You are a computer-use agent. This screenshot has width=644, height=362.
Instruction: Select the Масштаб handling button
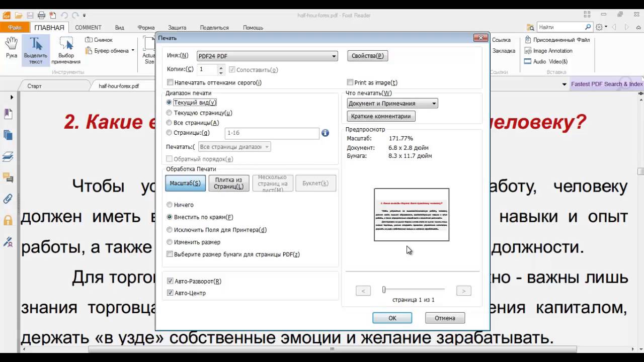tap(185, 183)
